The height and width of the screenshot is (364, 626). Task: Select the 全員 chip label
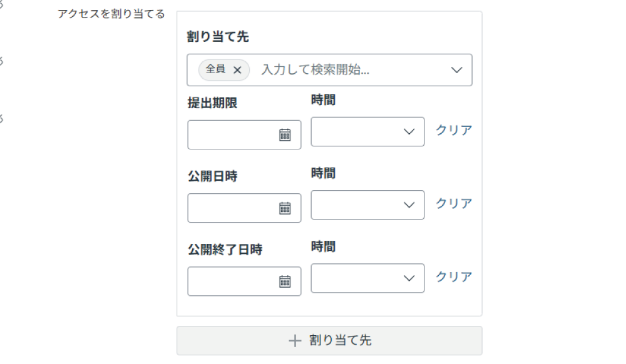(215, 69)
